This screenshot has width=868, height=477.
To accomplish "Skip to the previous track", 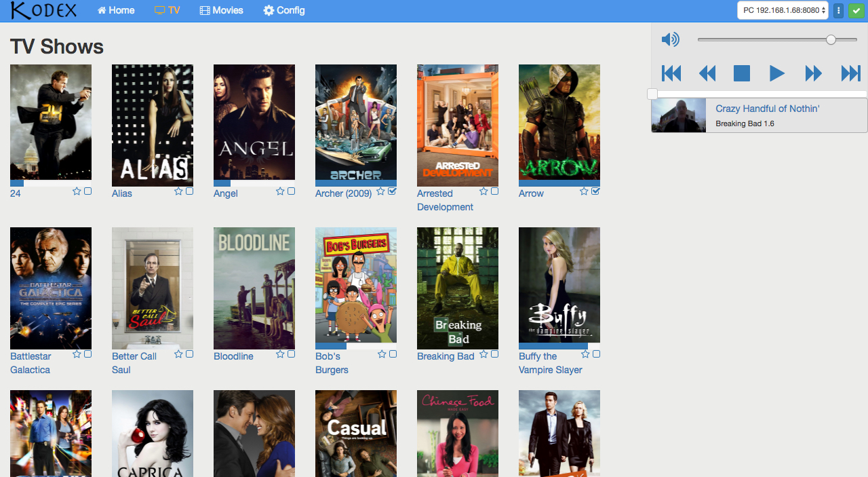I will pos(671,73).
